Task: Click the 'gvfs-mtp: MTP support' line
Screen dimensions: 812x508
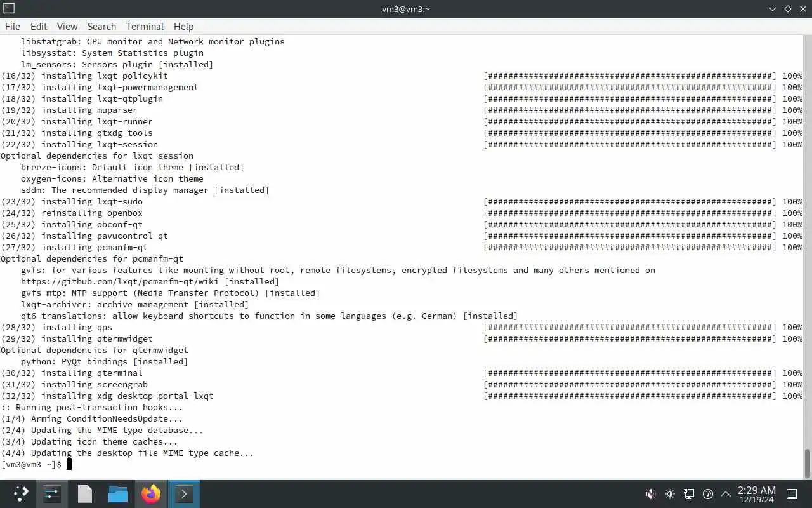Action: [170, 293]
